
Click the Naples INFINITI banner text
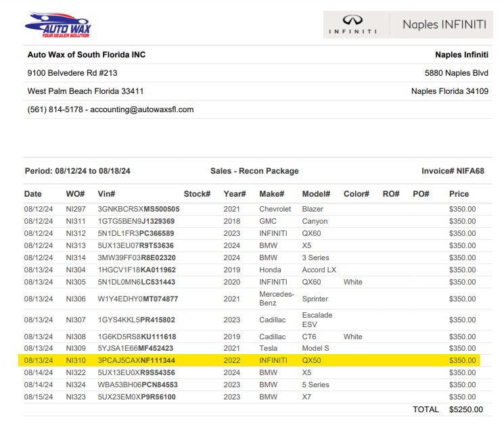[x=444, y=24]
